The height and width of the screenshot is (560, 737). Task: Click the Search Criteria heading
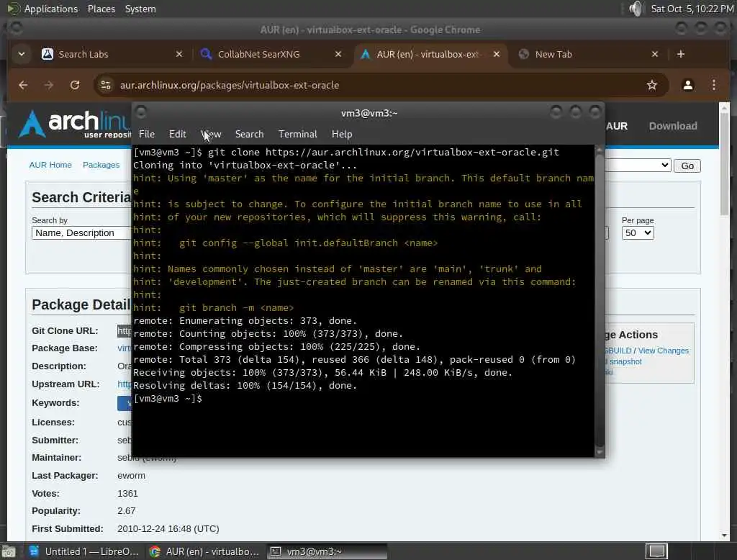[81, 197]
